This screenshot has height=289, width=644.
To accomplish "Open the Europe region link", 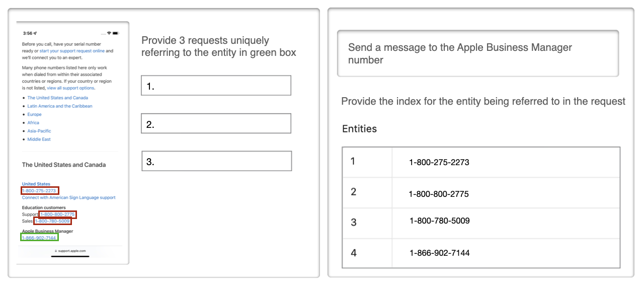I will [34, 114].
